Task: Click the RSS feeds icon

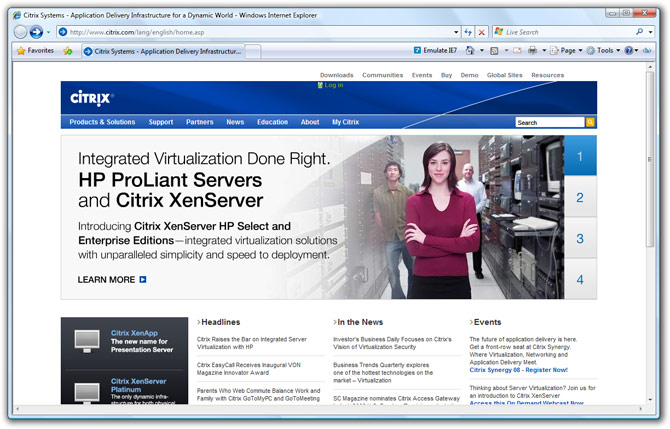Action: click(x=494, y=50)
